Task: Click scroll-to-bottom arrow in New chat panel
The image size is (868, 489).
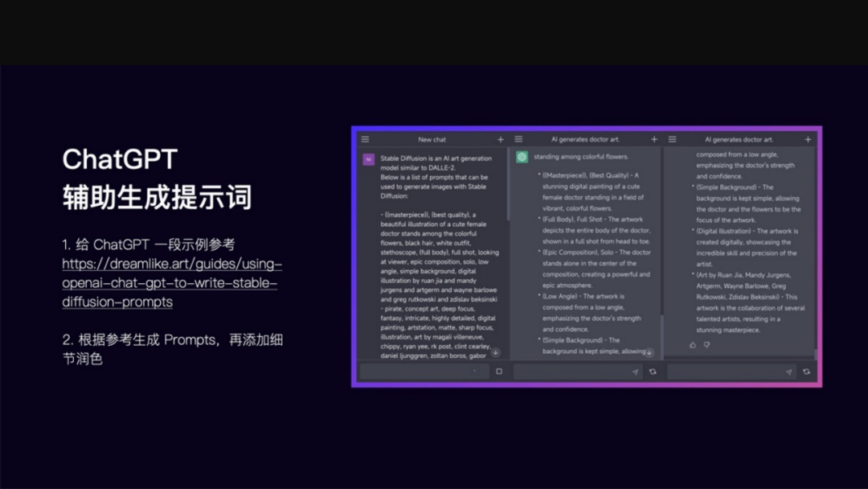Action: coord(495,353)
